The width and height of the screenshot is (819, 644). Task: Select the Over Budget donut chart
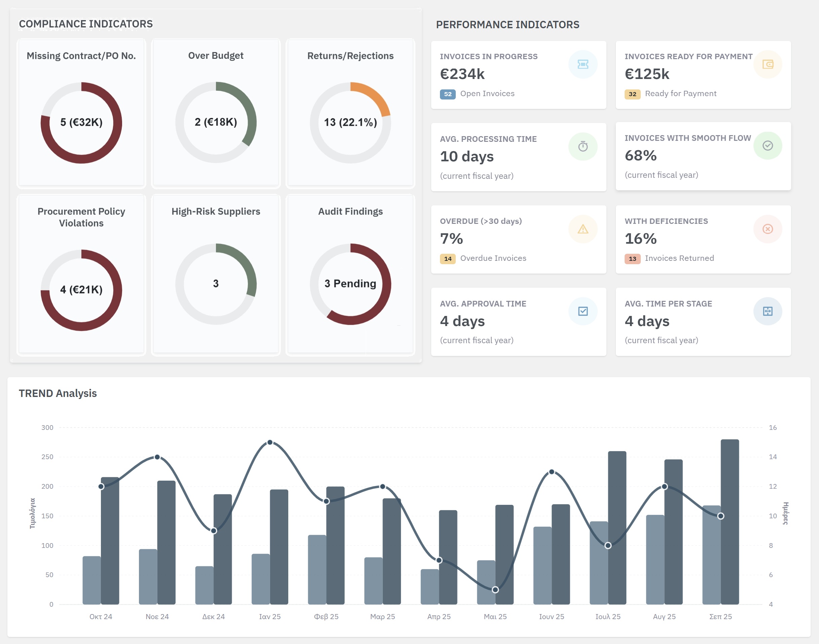tap(216, 123)
